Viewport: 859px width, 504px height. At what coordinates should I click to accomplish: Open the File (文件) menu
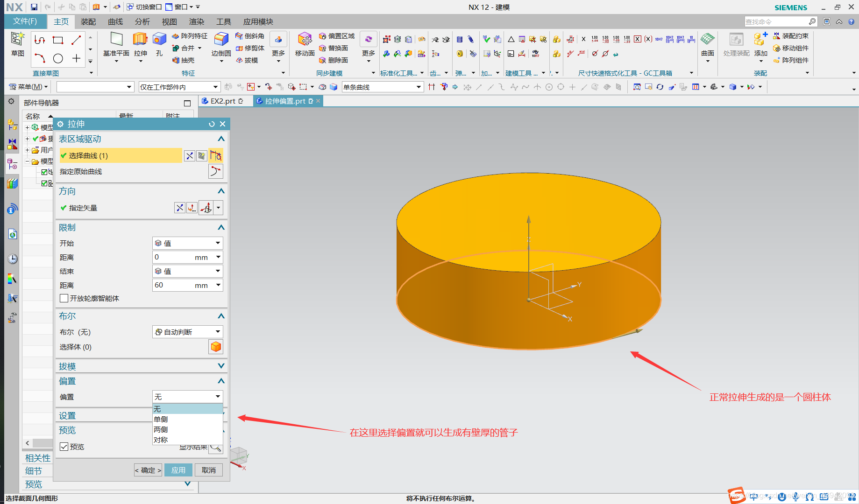click(25, 21)
